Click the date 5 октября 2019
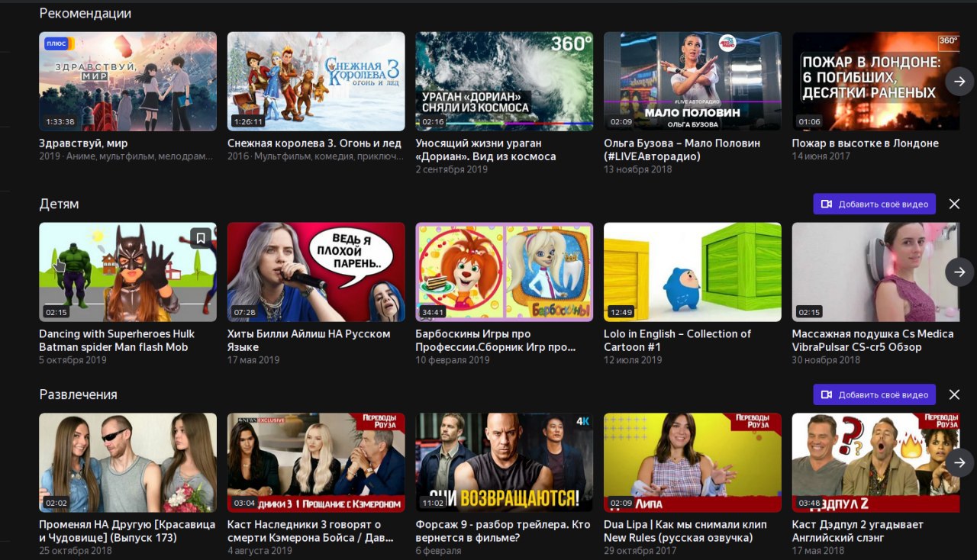Screen dimensions: 977x560 click(x=73, y=360)
